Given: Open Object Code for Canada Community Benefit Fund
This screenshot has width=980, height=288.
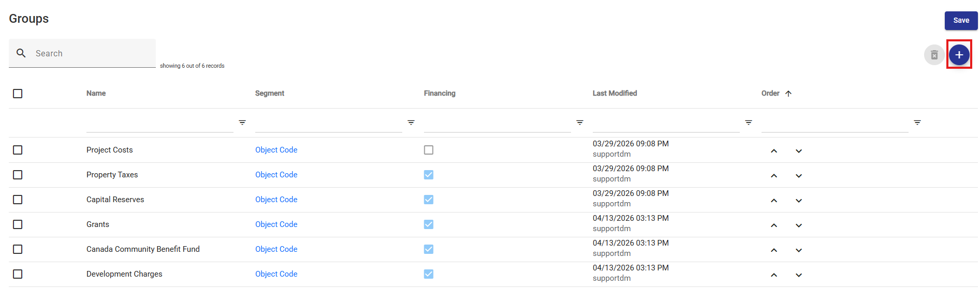Looking at the screenshot, I should click(276, 249).
